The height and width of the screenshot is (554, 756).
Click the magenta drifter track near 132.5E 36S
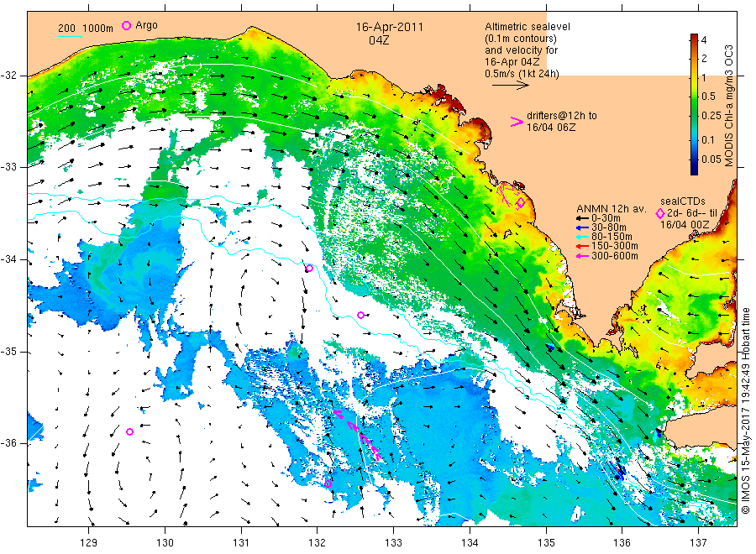coord(360,435)
